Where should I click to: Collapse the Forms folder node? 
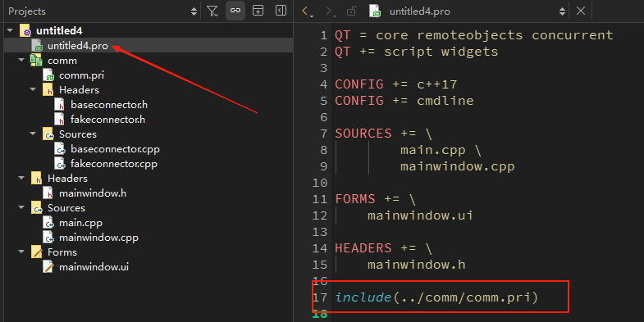(x=22, y=252)
